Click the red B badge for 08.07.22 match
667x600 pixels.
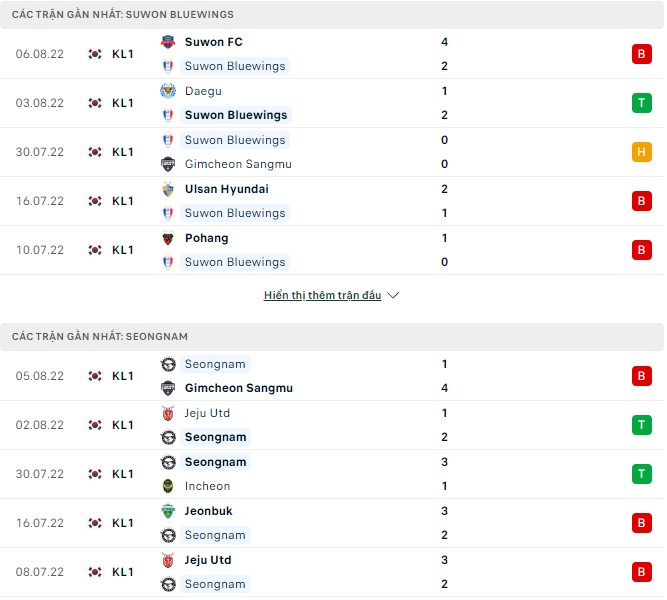641,572
